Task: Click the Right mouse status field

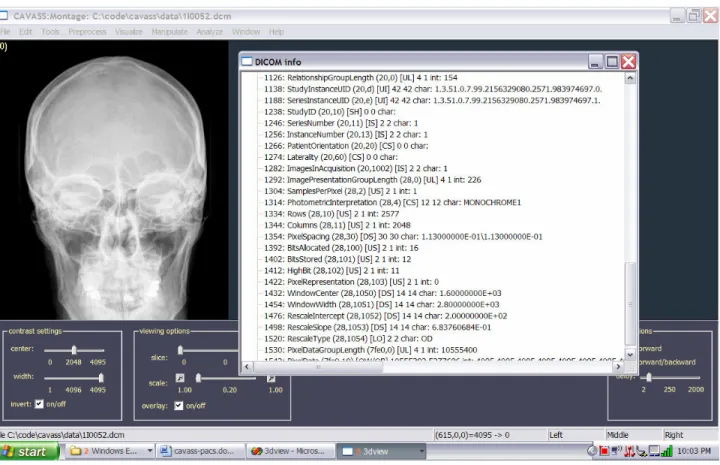Action: point(691,435)
